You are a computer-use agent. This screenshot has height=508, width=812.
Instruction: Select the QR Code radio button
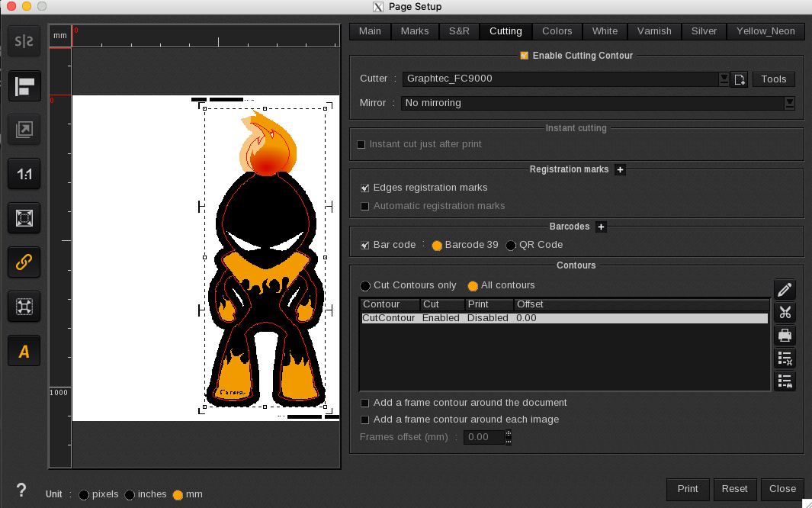(x=510, y=245)
